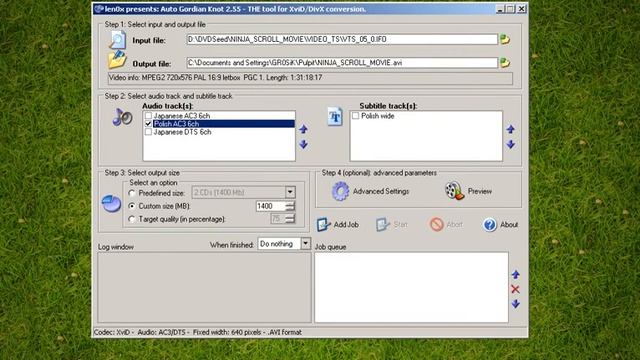Image resolution: width=640 pixels, height=360 pixels.
Task: Click the input file page icon
Action: coord(118,40)
